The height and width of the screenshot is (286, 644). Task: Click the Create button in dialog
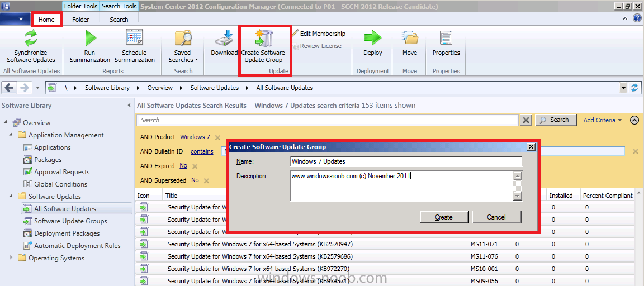coord(444,217)
